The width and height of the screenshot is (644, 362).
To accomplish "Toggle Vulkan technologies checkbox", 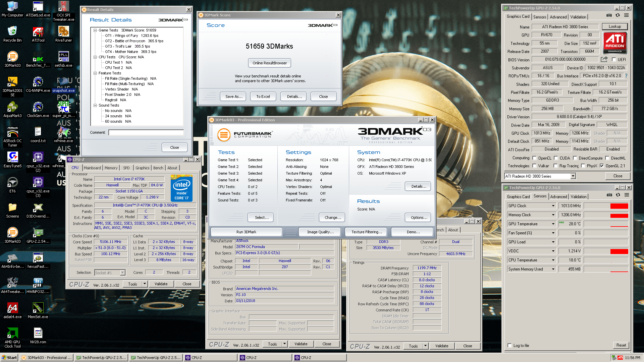I will [x=534, y=166].
